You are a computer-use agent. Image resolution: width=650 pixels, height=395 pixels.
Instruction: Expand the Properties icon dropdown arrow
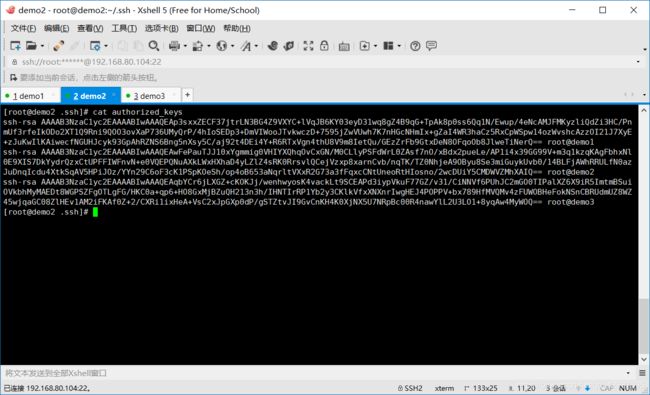tap(106, 46)
